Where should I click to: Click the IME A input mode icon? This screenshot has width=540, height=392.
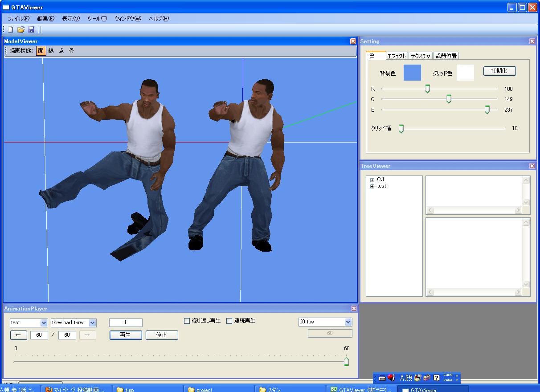click(x=402, y=378)
